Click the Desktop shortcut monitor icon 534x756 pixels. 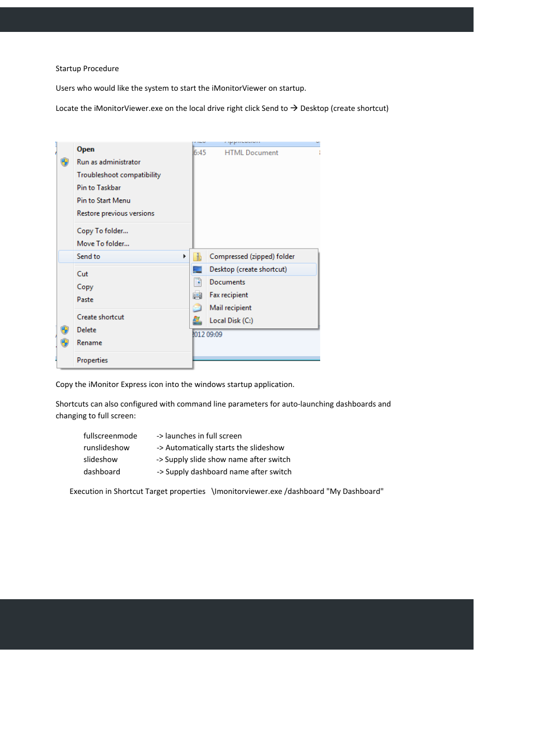198,269
